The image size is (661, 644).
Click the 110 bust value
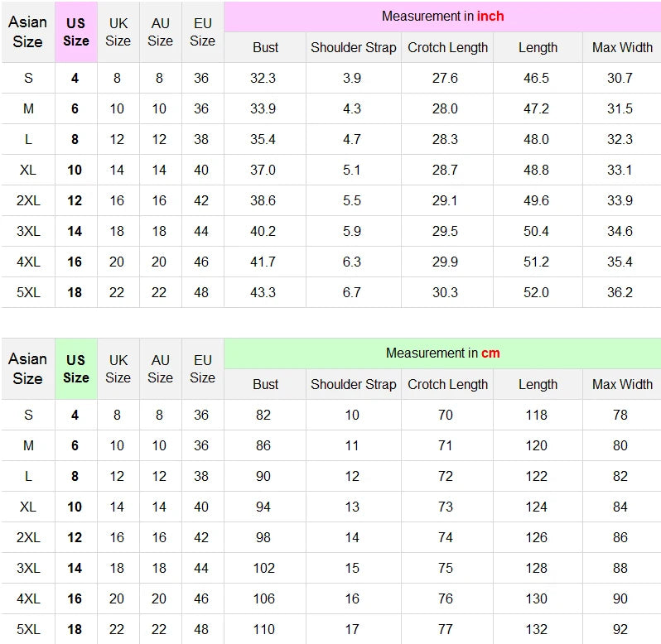coord(263,629)
